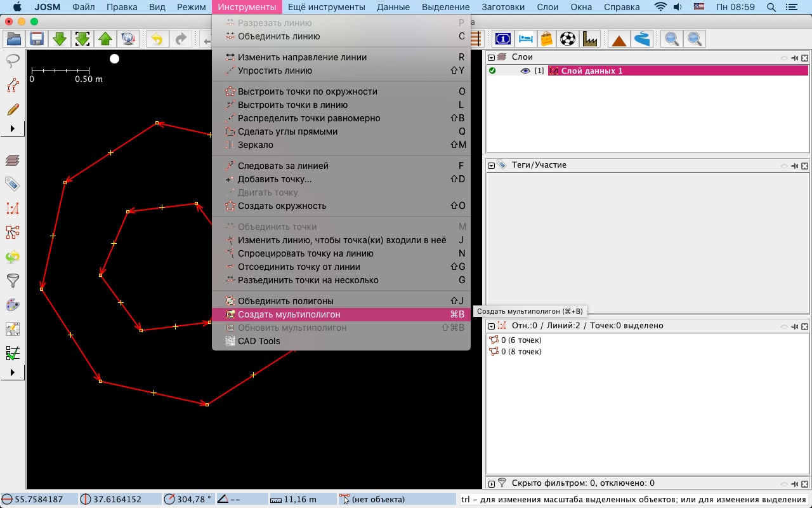Expand hidden panel toggles arrow at bottom
Screen dimensions: 812x508
(13, 373)
